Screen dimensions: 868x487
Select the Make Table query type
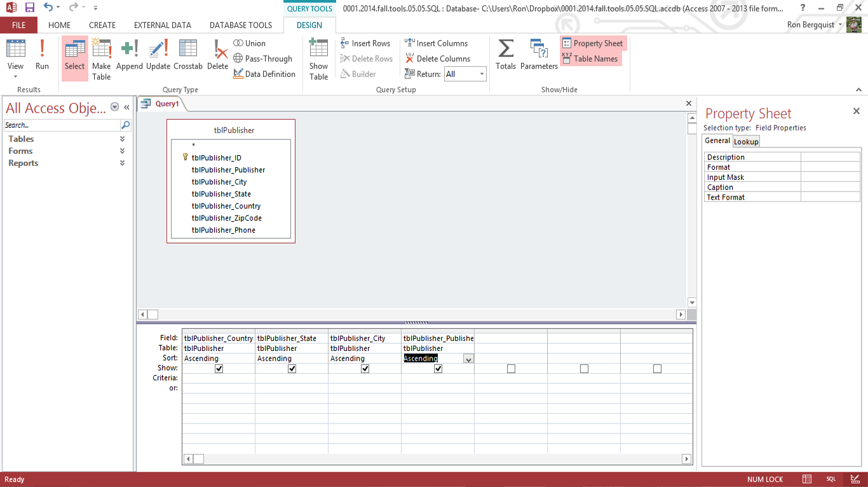101,58
